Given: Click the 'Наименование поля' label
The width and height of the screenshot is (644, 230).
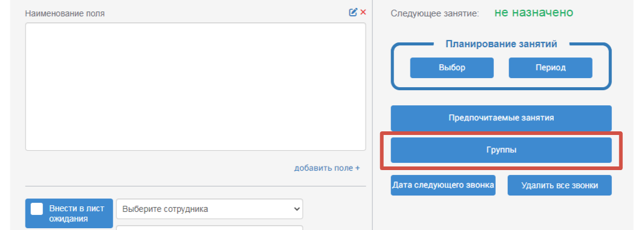Looking at the screenshot, I should pyautogui.click(x=65, y=13).
